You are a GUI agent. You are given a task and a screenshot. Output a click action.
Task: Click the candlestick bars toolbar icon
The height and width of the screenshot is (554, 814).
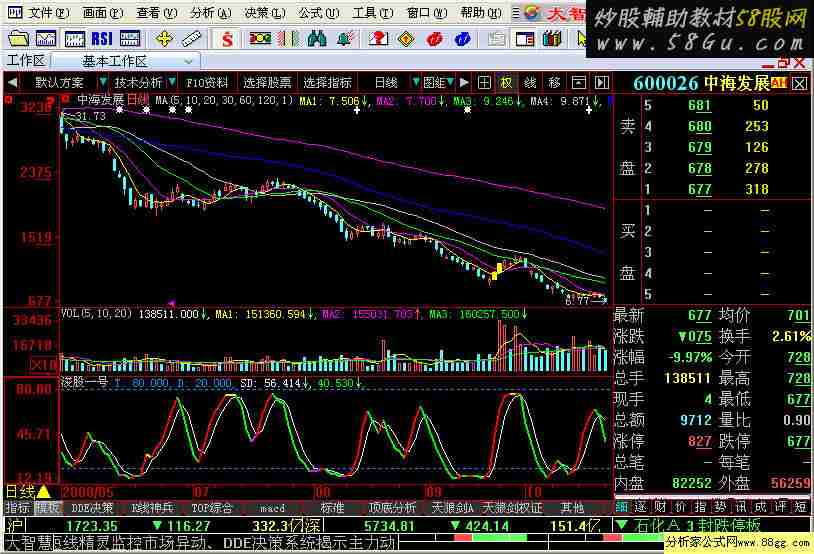click(x=288, y=38)
